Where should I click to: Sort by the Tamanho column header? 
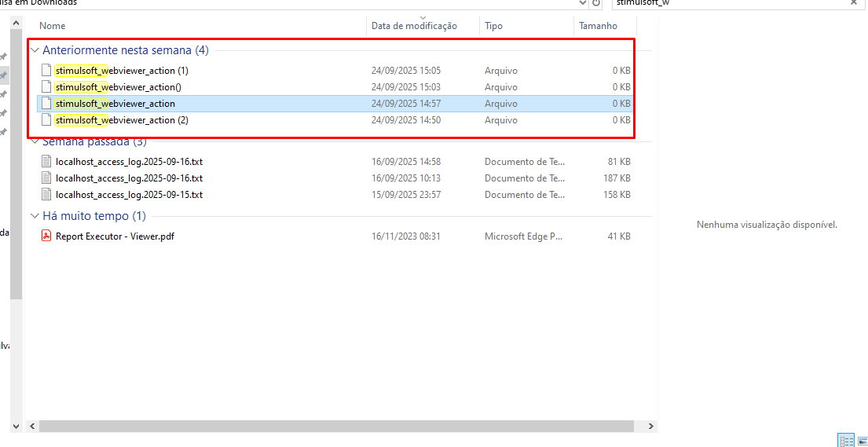598,26
